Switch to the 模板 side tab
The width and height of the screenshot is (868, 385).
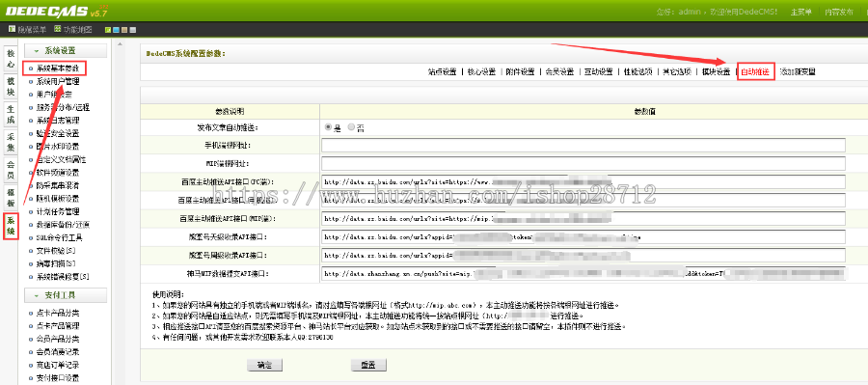click(x=11, y=198)
